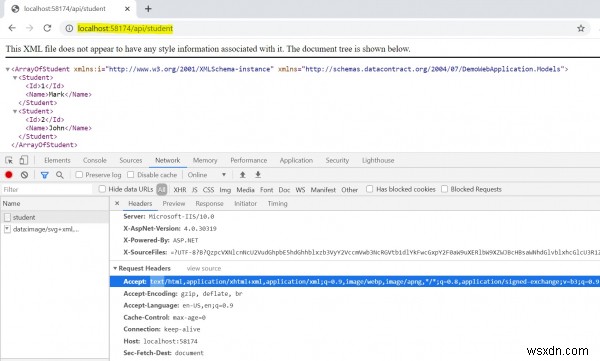Collapse the ArrayOfStudent XML node
Viewport: 600px width, 361px height.
point(7,69)
